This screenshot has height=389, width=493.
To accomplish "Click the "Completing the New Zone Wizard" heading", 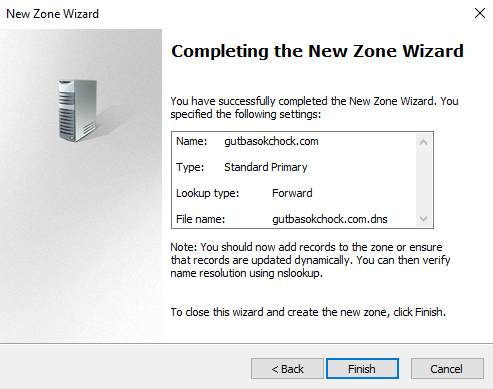I will click(x=317, y=51).
